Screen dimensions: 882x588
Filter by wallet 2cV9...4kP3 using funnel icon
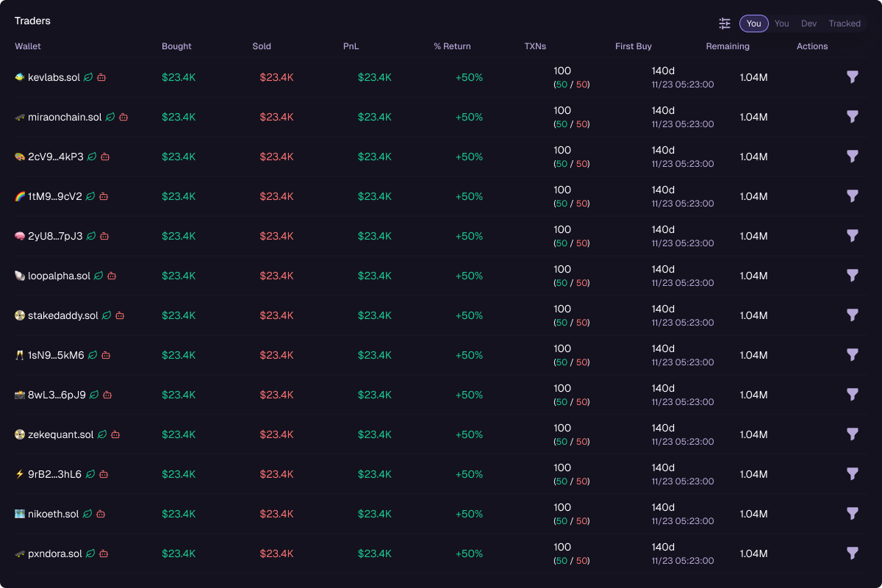[853, 157]
